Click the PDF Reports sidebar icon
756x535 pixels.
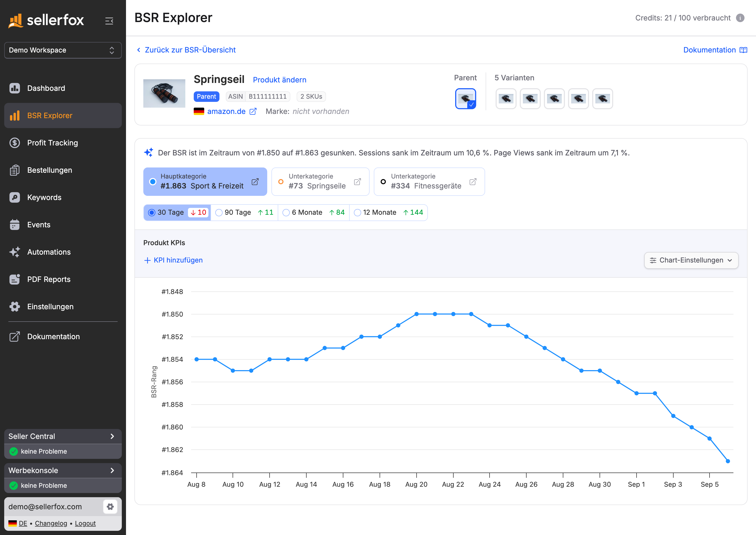click(x=15, y=279)
